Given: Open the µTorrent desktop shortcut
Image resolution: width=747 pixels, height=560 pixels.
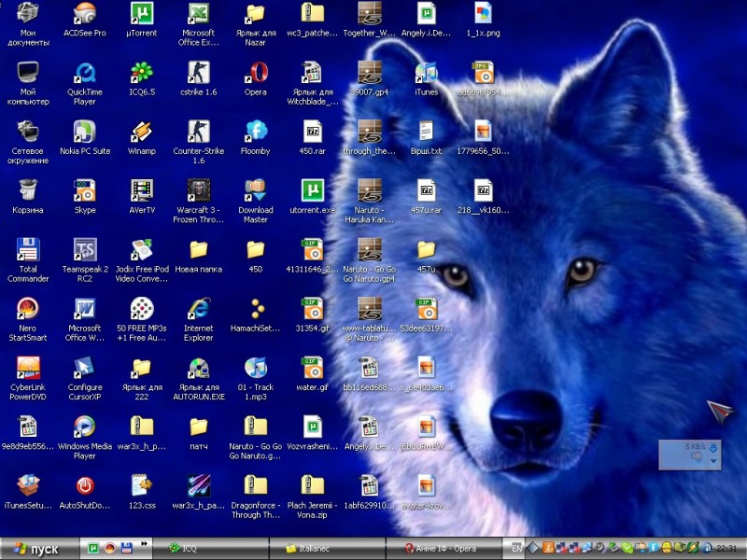Looking at the screenshot, I should coord(142,14).
